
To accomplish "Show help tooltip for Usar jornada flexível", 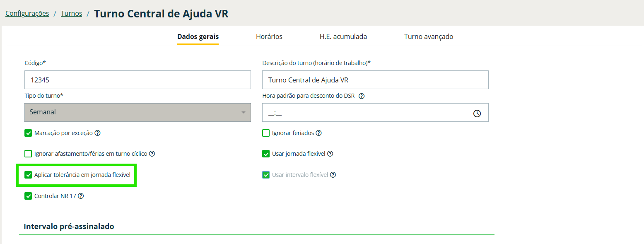I will (330, 154).
